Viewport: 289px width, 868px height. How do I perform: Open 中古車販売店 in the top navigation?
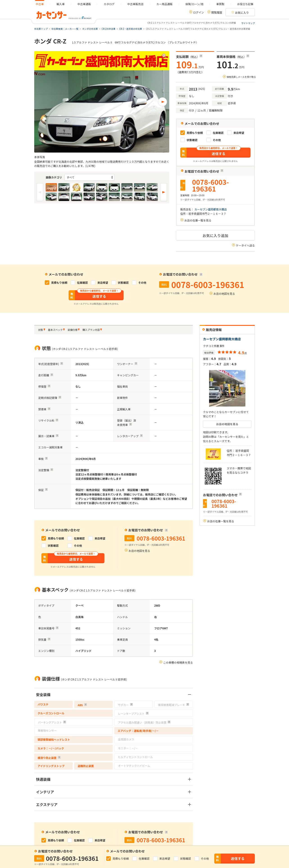pos(135,4)
